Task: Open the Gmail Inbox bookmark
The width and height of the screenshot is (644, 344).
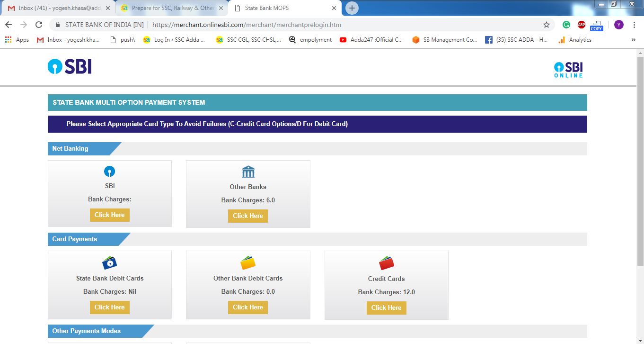Action: coord(69,40)
